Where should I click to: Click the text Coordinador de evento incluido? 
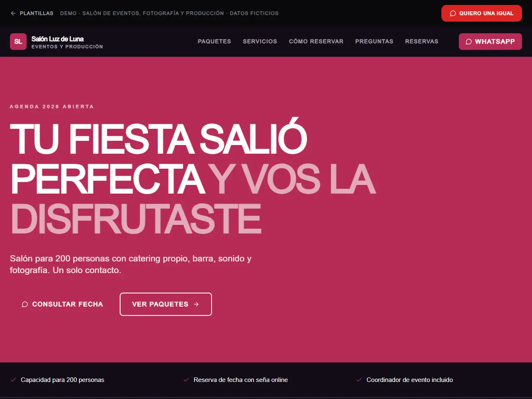pyautogui.click(x=410, y=380)
